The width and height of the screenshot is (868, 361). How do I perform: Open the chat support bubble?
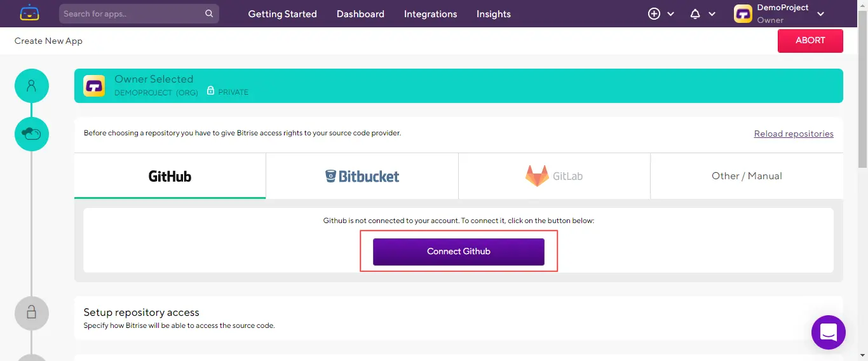coord(828,332)
